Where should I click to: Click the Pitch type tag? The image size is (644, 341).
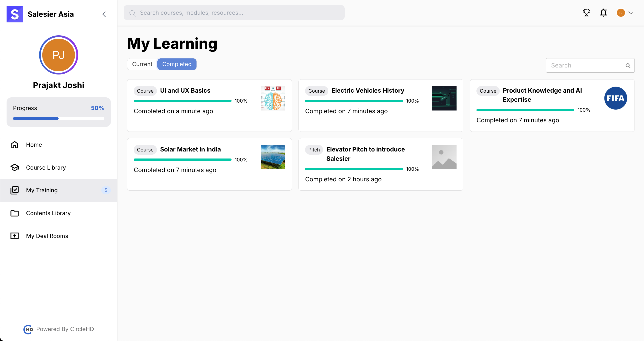point(314,150)
